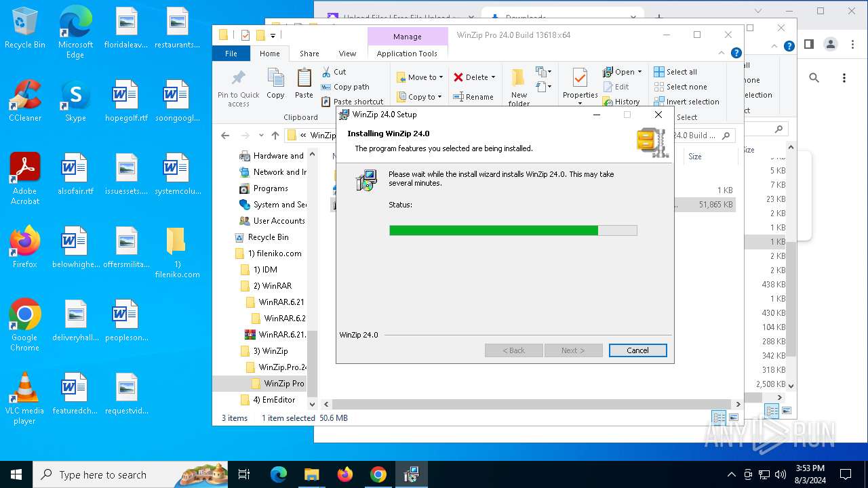This screenshot has width=868, height=488.
Task: Select the 1) fileniko.com tree folder
Action: coord(268,253)
